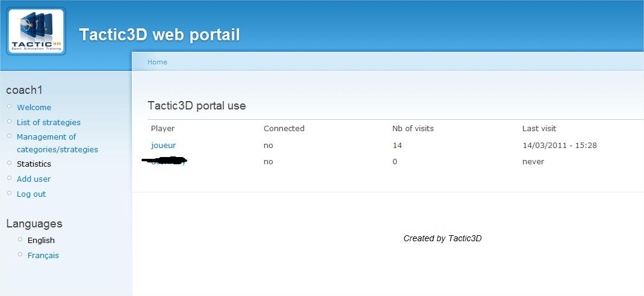This screenshot has height=296, width=644.
Task: Open the Home breadcrumb link
Action: coord(157,62)
